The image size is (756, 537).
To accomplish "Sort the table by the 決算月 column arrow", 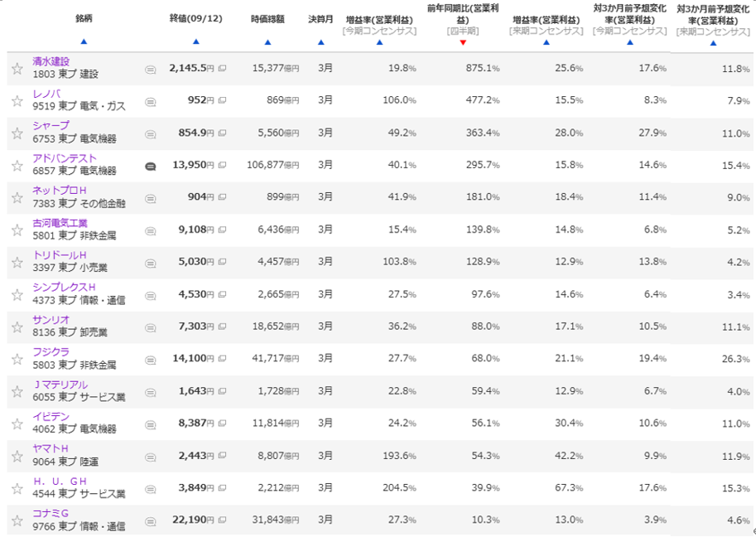I will point(320,42).
